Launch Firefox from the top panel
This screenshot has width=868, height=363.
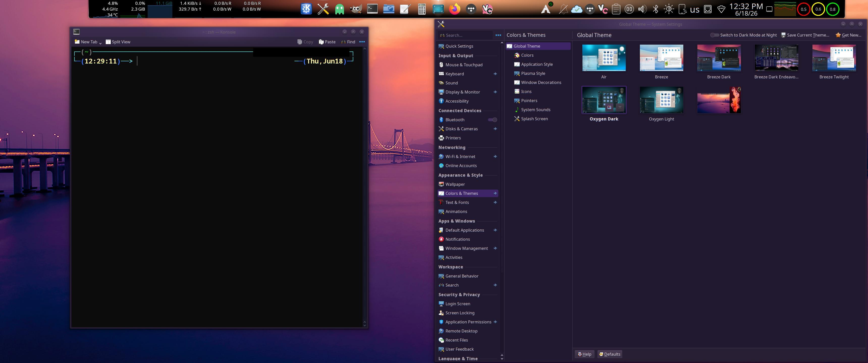point(454,9)
